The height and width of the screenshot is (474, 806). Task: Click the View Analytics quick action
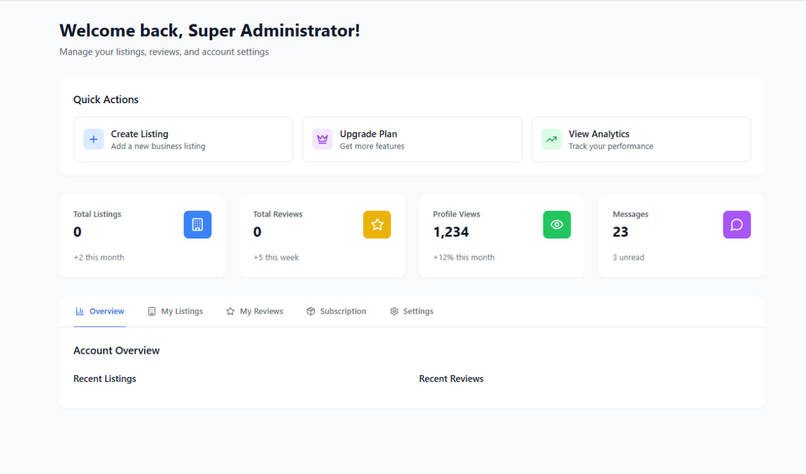(641, 139)
